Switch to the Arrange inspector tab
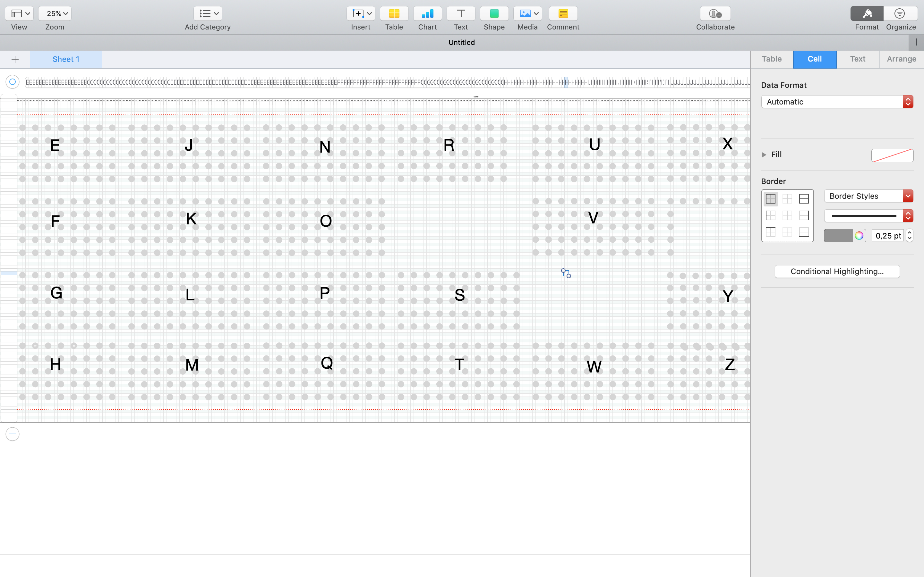Viewport: 924px width, 577px height. [x=901, y=59]
